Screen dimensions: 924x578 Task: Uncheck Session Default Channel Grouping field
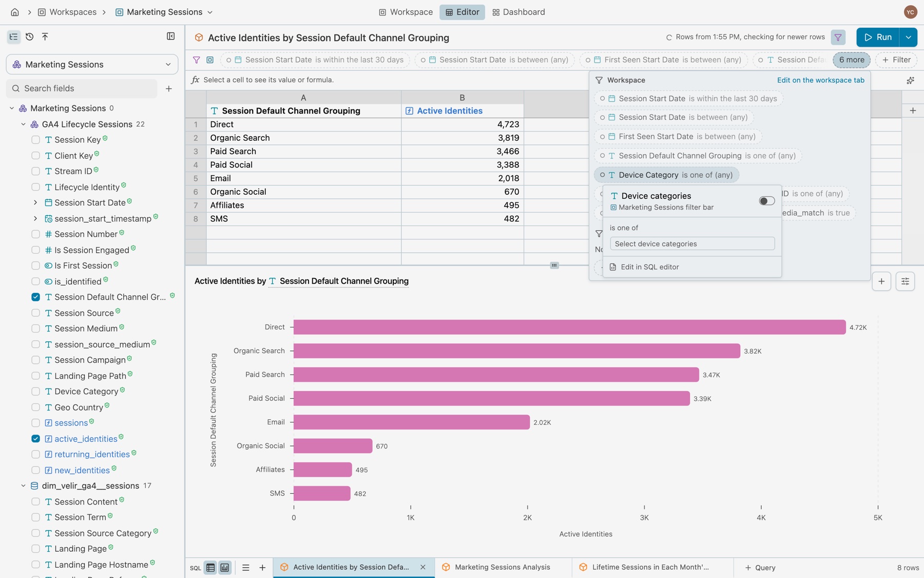pos(35,297)
